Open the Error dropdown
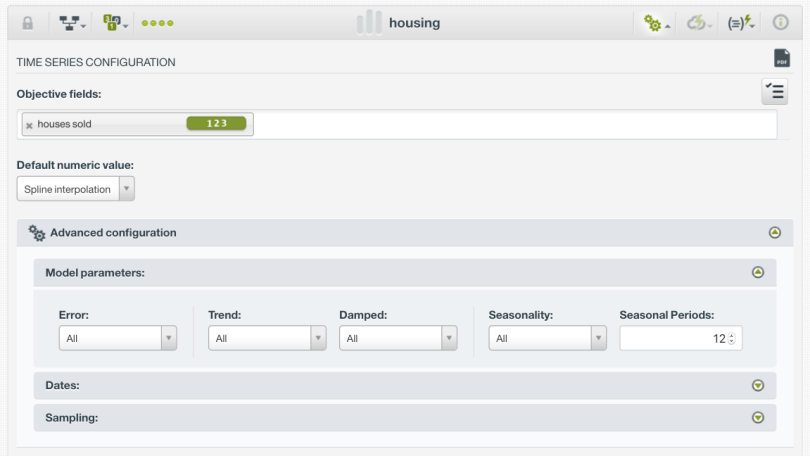810x456 pixels. coord(118,339)
